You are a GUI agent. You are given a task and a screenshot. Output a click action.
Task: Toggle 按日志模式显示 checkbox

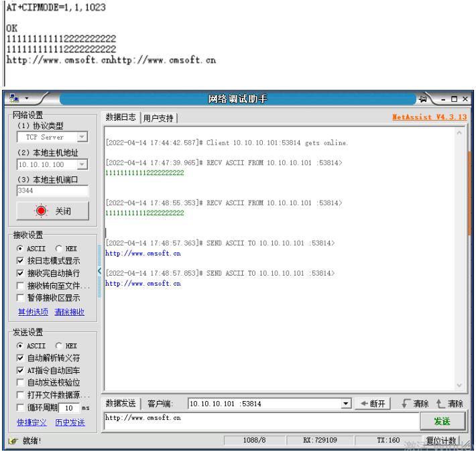tap(20, 261)
